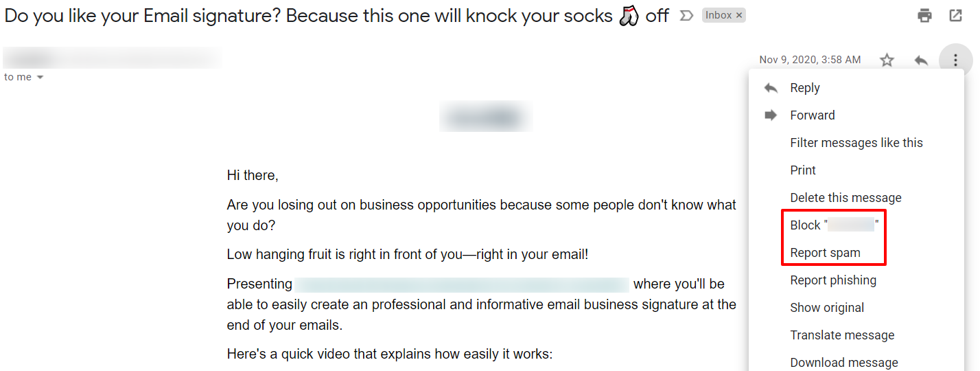
Task: Choose Reply from the context menu
Action: coord(805,88)
